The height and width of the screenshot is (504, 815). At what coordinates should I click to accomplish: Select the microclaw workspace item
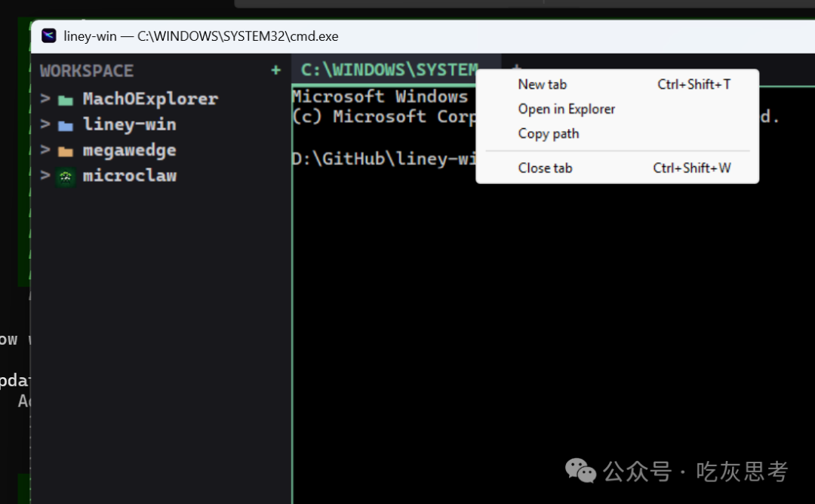(130, 176)
